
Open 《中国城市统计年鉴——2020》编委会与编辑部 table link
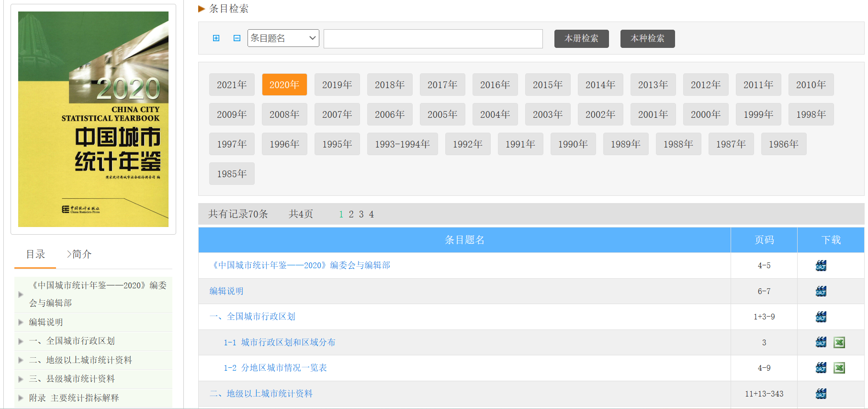coord(300,265)
